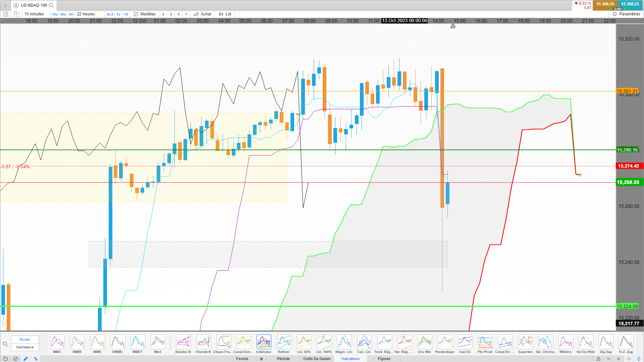
Task: Open the 15 minutes timeframe dropdown
Action: pos(34,14)
